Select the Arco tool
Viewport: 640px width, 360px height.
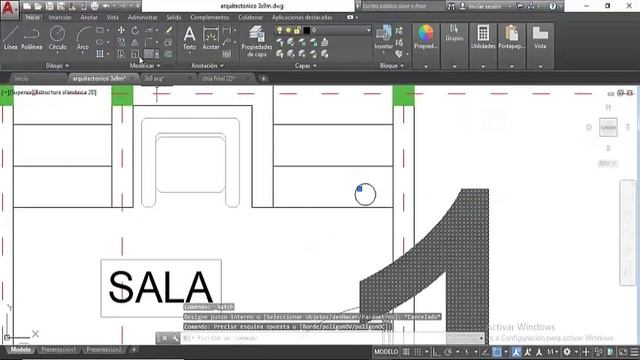(x=83, y=38)
